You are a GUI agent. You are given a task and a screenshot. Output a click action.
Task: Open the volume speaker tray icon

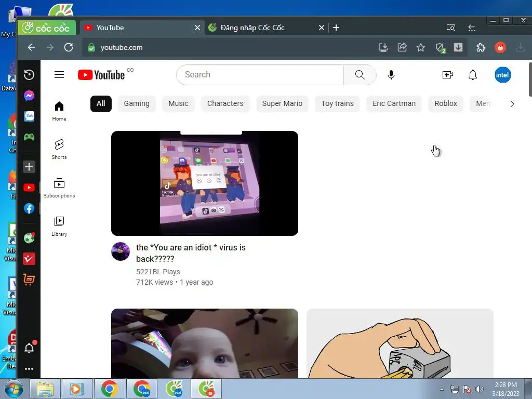pyautogui.click(x=480, y=389)
